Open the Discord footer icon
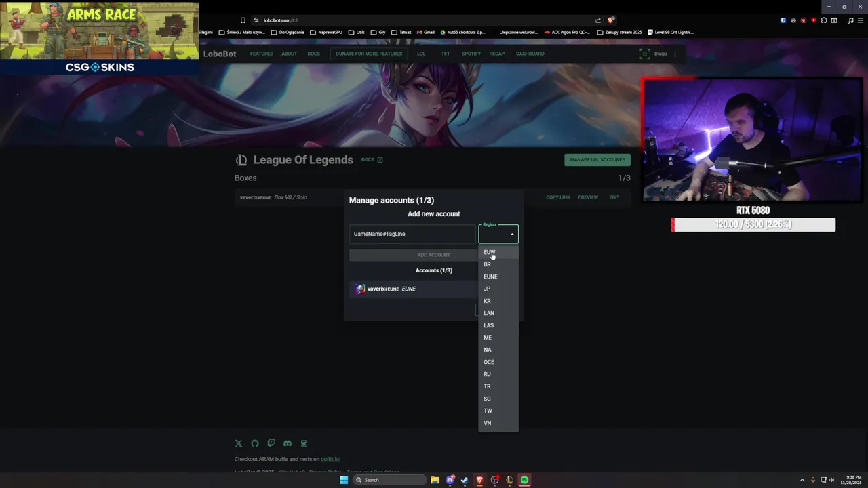Viewport: 868px width, 488px height. click(288, 443)
